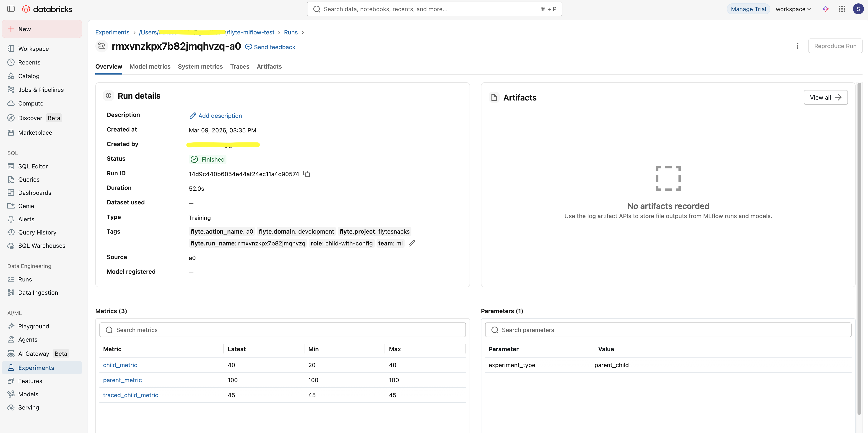Click Add description for the run
868x433 pixels.
click(220, 116)
